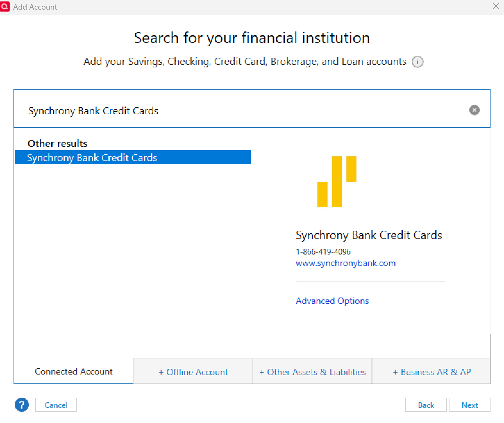Click the Synchrony Bank Credit Cards detail title
The image size is (504, 423).
point(369,235)
